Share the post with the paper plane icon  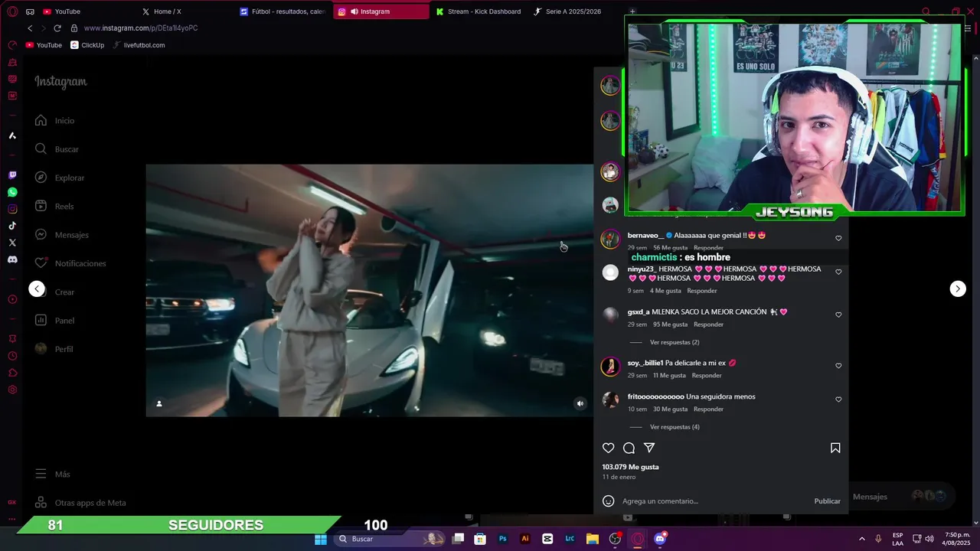pyautogui.click(x=649, y=448)
